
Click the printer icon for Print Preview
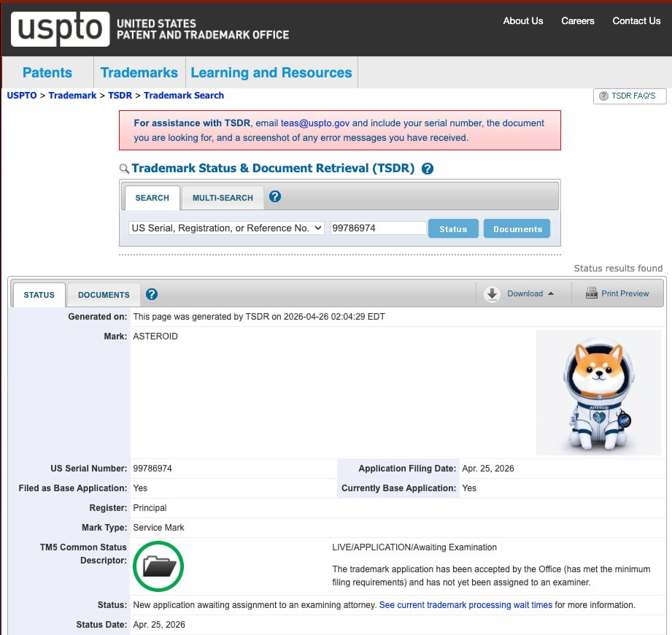point(592,293)
